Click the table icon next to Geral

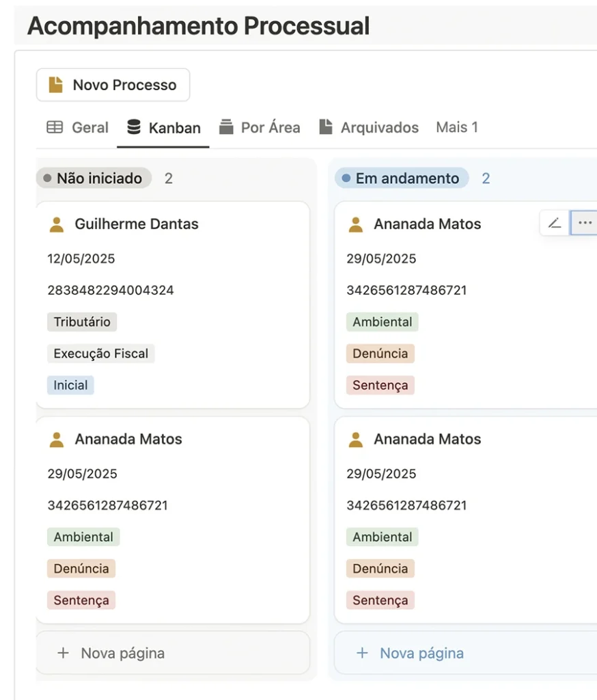click(x=55, y=127)
